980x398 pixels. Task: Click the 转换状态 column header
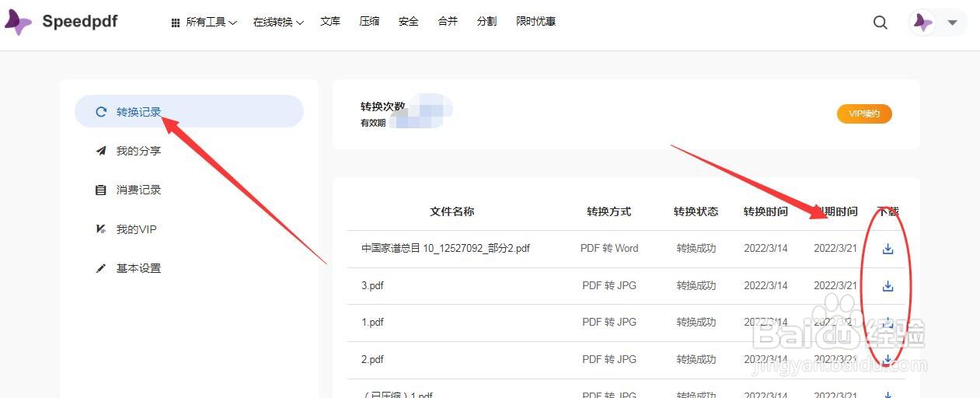696,211
